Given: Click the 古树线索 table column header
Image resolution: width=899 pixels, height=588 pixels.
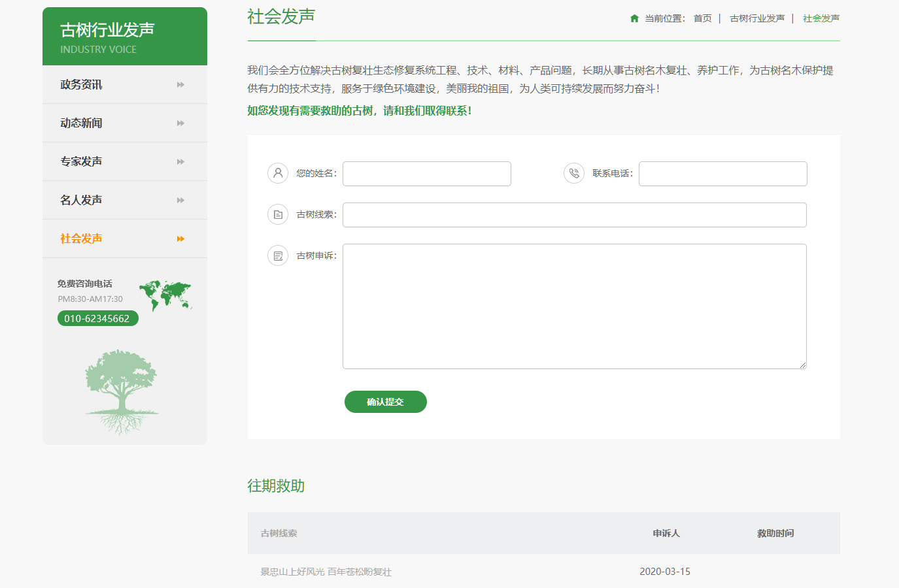Looking at the screenshot, I should tap(279, 533).
